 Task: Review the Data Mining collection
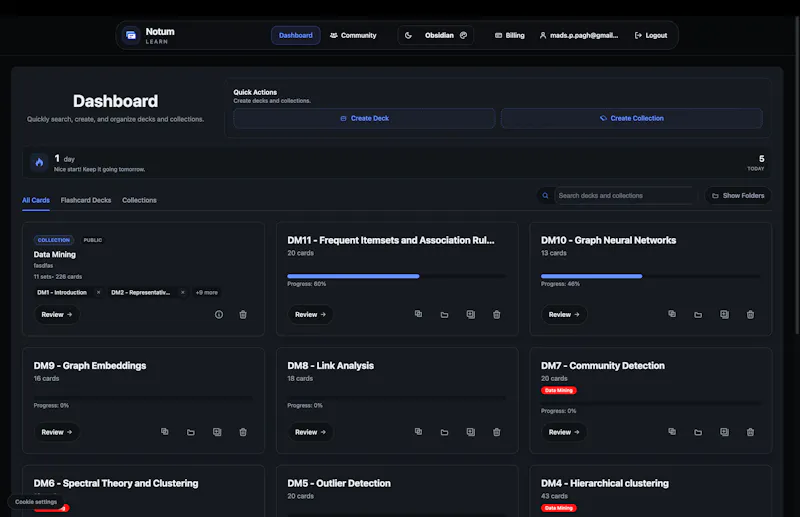[x=57, y=314]
